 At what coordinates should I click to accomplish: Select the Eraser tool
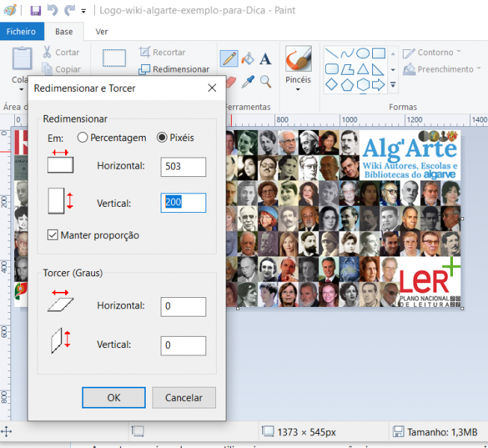(x=231, y=82)
